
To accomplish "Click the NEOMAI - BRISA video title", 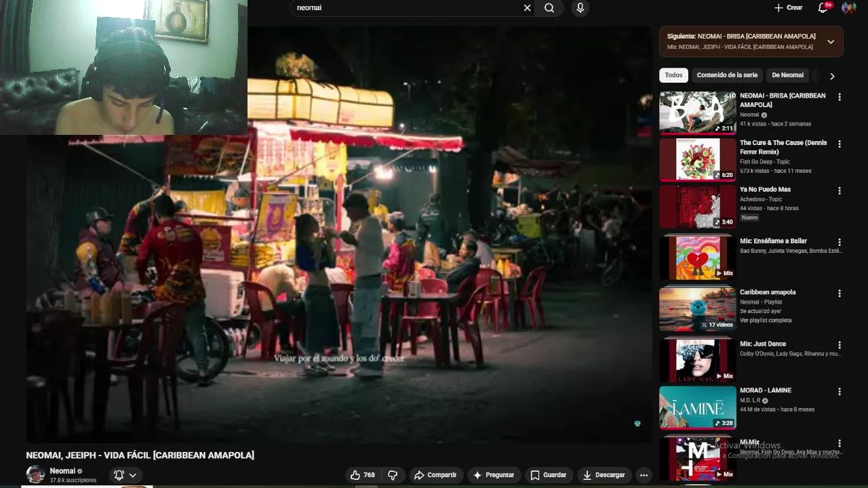I will click(x=783, y=100).
